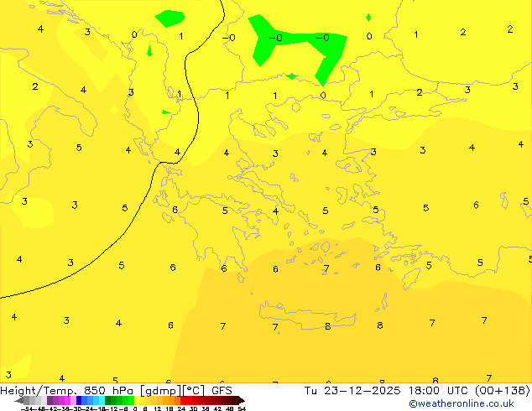Open the weatheronline.co.uk copyright link

(462, 403)
